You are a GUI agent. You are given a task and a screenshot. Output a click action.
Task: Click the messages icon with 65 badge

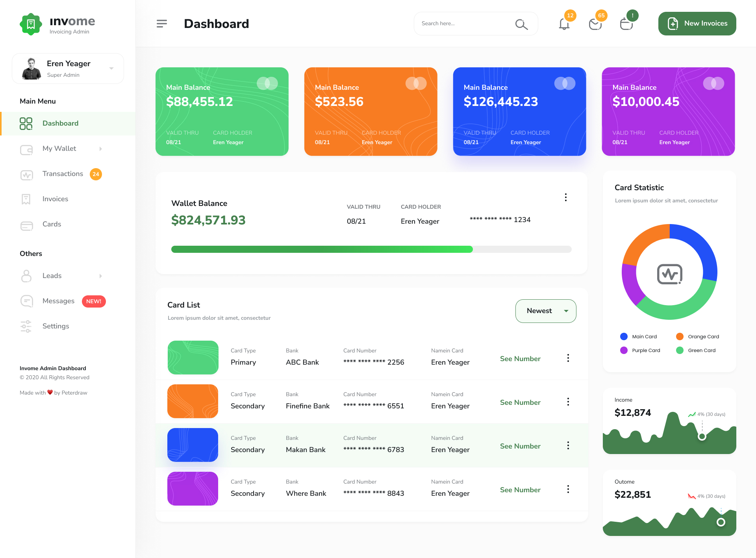(x=595, y=24)
